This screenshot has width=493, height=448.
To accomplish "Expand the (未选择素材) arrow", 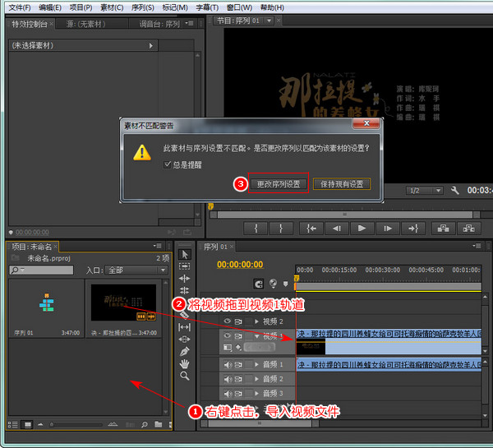I will [151, 45].
